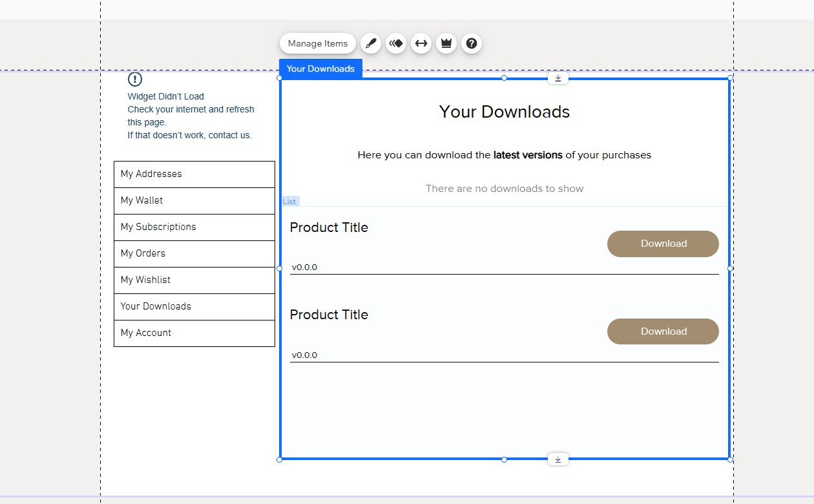Open upgrade options via the crown icon
Screen dimensions: 814x504
(446, 43)
